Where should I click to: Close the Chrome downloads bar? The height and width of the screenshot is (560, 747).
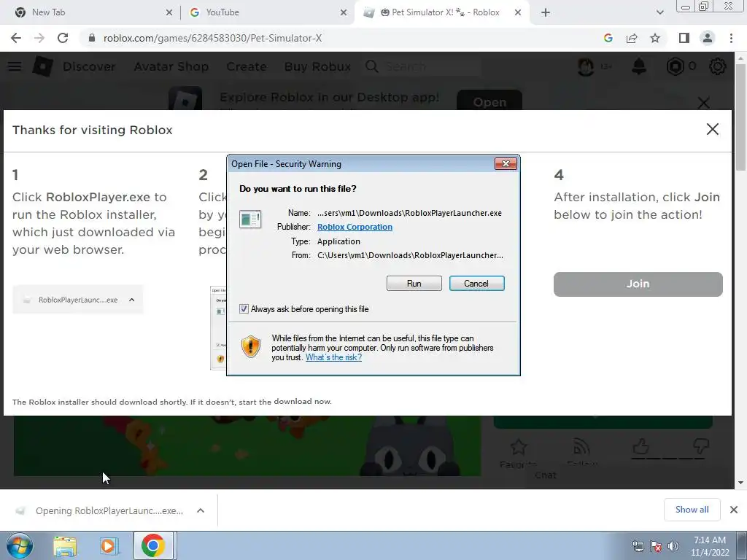(x=734, y=510)
